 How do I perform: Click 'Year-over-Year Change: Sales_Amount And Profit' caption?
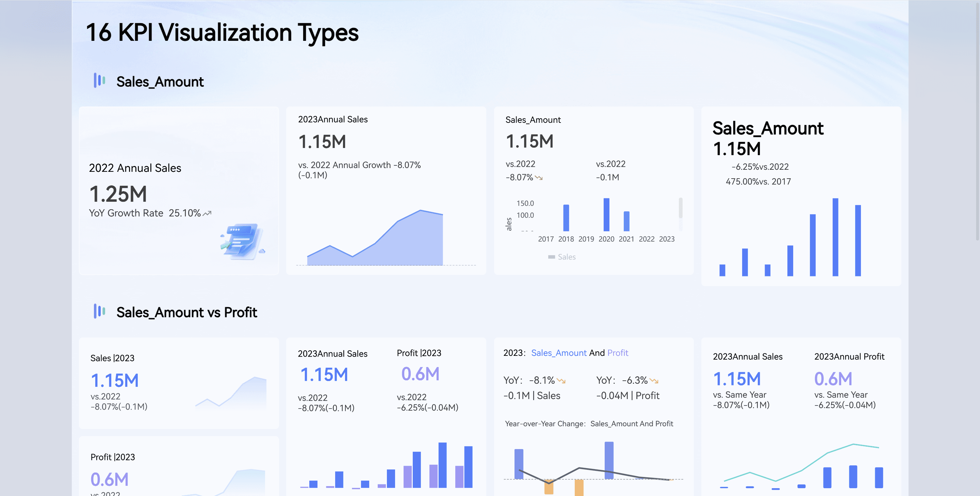pyautogui.click(x=589, y=424)
